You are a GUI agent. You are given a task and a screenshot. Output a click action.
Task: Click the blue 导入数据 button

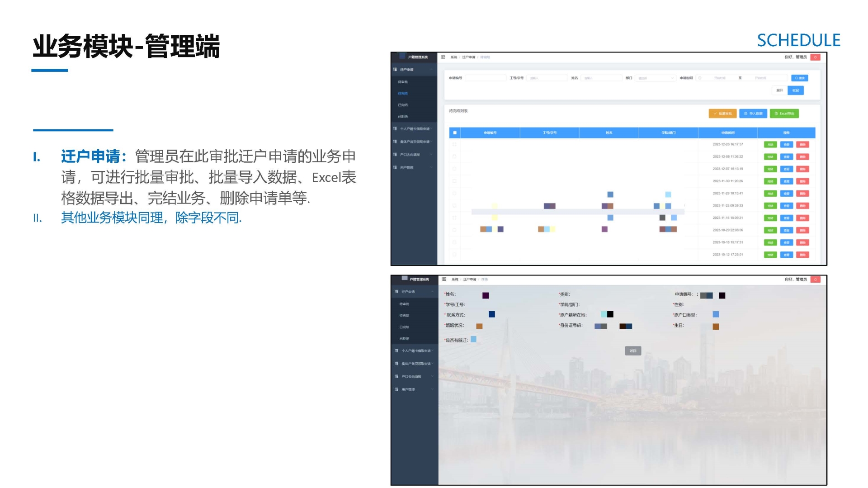pos(753,114)
